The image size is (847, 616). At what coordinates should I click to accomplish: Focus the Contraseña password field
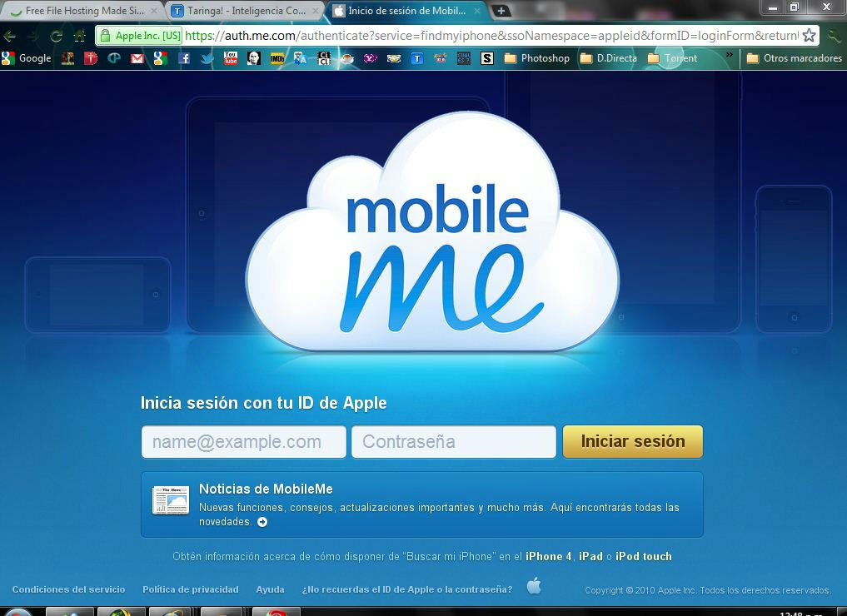coord(453,442)
